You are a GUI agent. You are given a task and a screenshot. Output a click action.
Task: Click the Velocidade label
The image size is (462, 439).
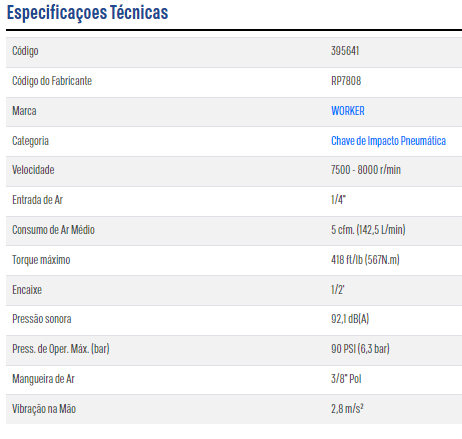(33, 170)
